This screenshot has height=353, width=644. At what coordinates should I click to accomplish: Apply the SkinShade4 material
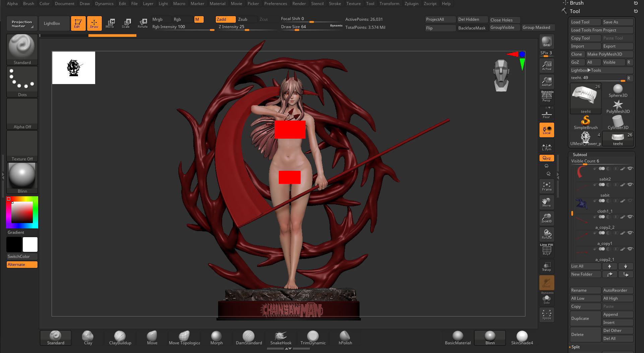522,338
